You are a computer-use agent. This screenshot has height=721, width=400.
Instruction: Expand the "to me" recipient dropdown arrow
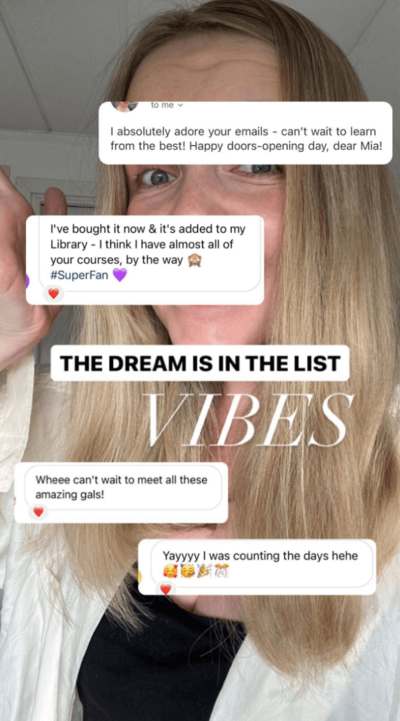(180, 105)
